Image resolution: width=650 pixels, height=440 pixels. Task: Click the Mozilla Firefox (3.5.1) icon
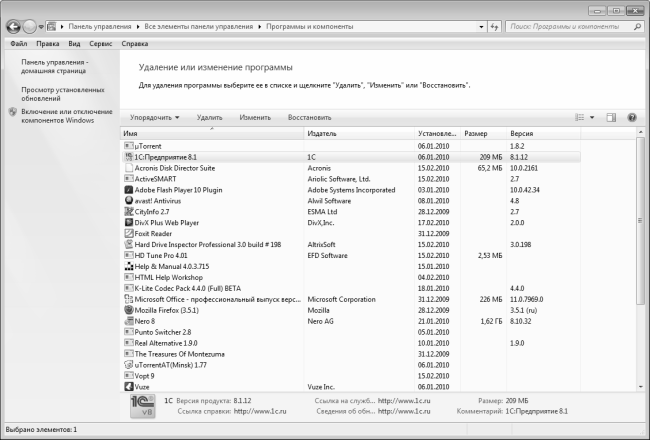pyautogui.click(x=128, y=310)
